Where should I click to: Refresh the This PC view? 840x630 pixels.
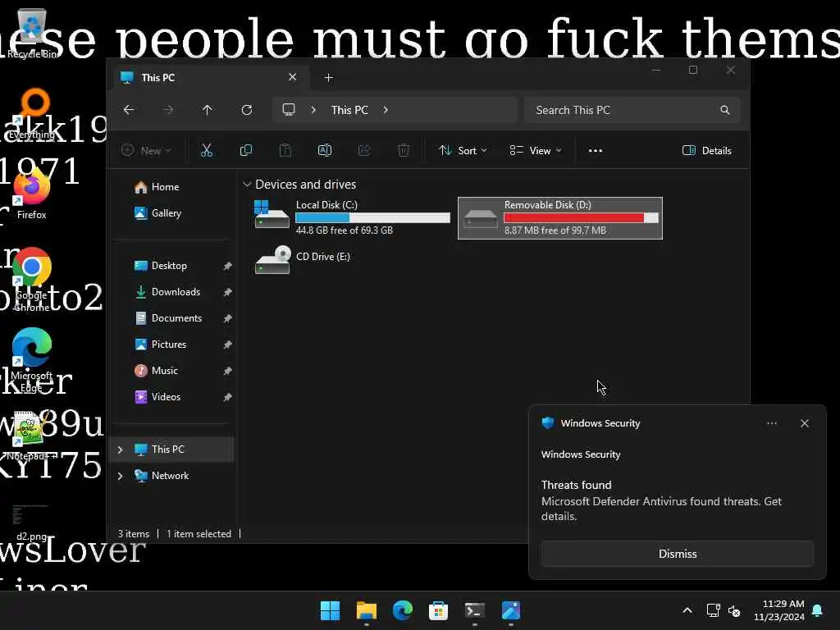click(x=247, y=110)
